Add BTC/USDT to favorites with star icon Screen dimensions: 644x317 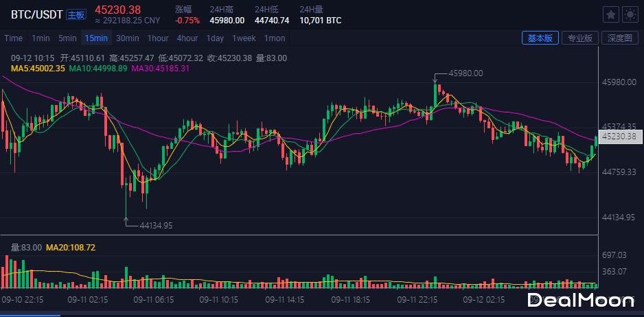(x=610, y=14)
